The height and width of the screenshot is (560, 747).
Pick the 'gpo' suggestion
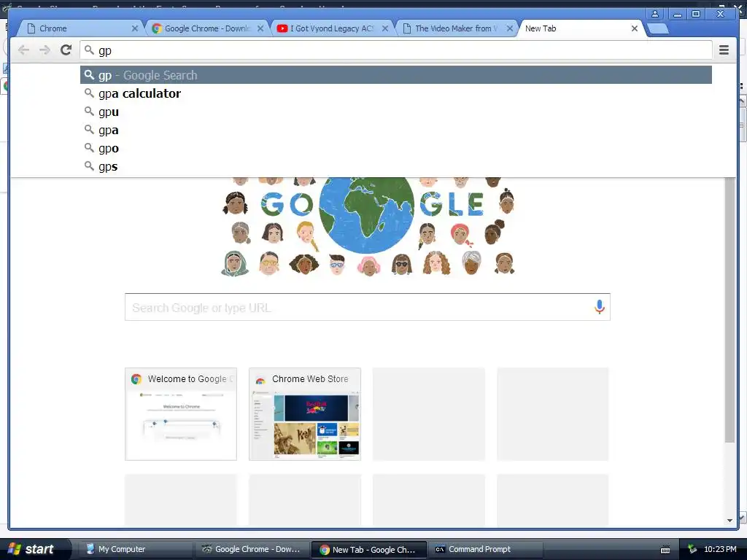coord(396,148)
